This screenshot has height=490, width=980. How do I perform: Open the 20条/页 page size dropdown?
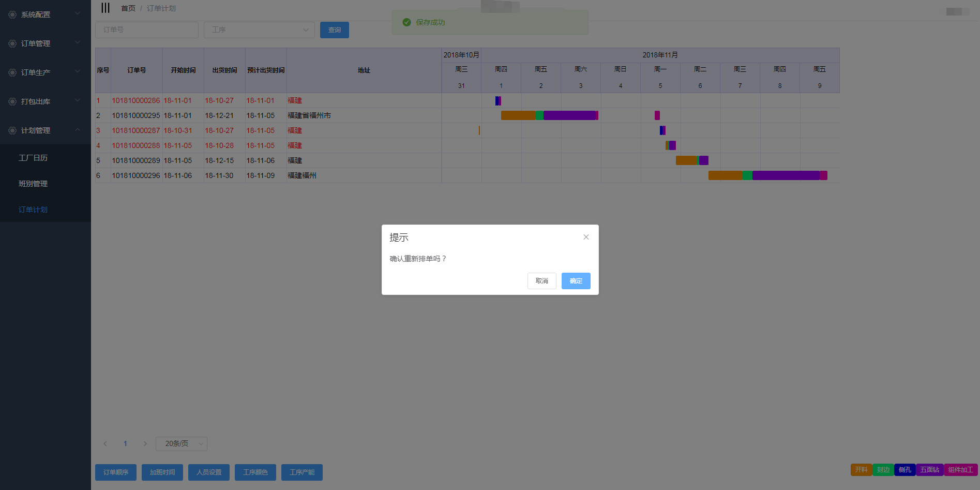[x=181, y=443]
